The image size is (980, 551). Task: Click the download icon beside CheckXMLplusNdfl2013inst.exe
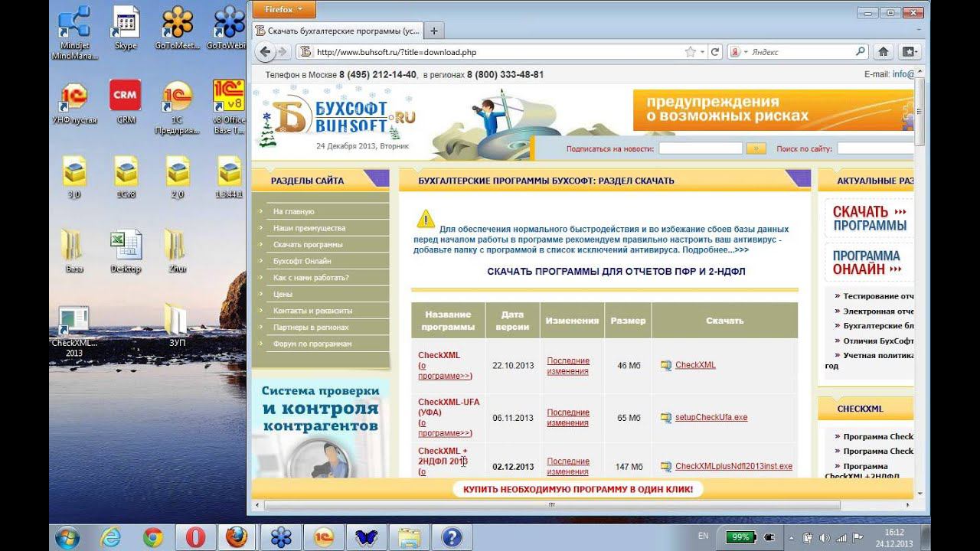point(665,467)
